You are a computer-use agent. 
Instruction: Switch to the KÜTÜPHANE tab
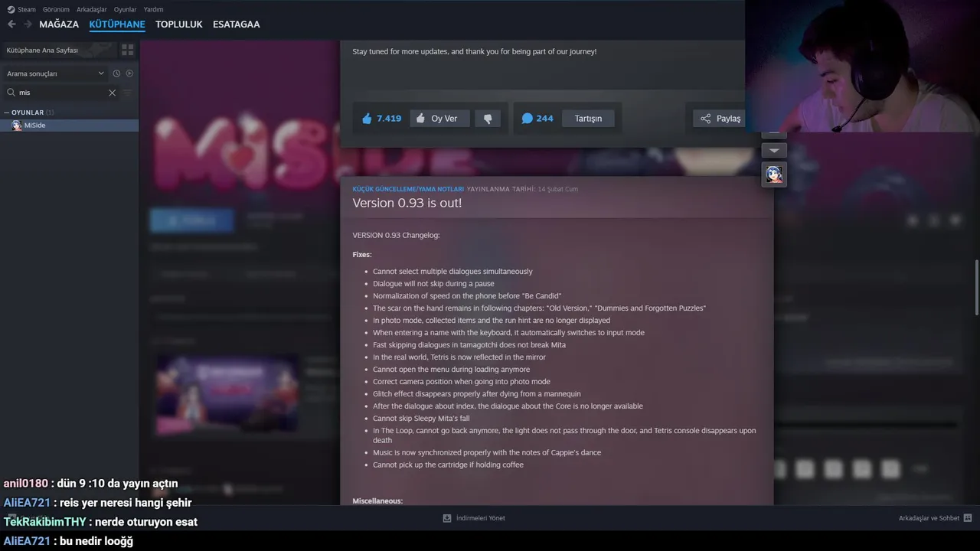[117, 24]
